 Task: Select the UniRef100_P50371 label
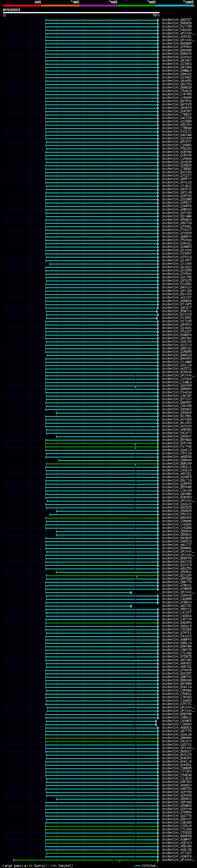(177, 515)
